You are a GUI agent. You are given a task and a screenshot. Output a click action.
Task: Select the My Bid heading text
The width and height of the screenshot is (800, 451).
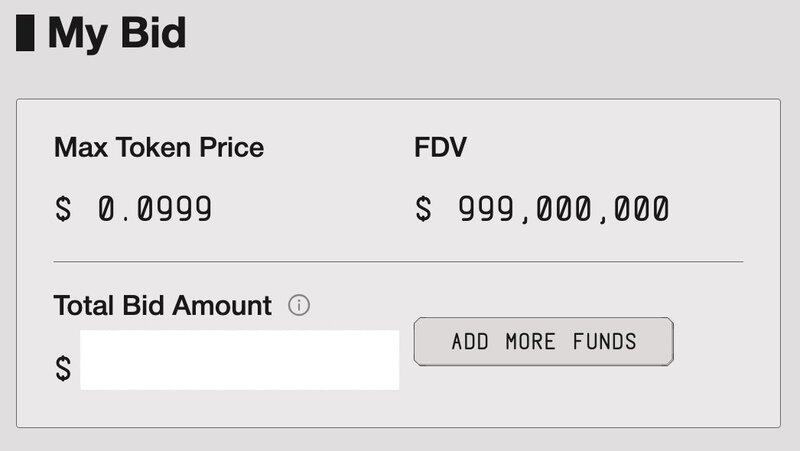click(x=116, y=33)
